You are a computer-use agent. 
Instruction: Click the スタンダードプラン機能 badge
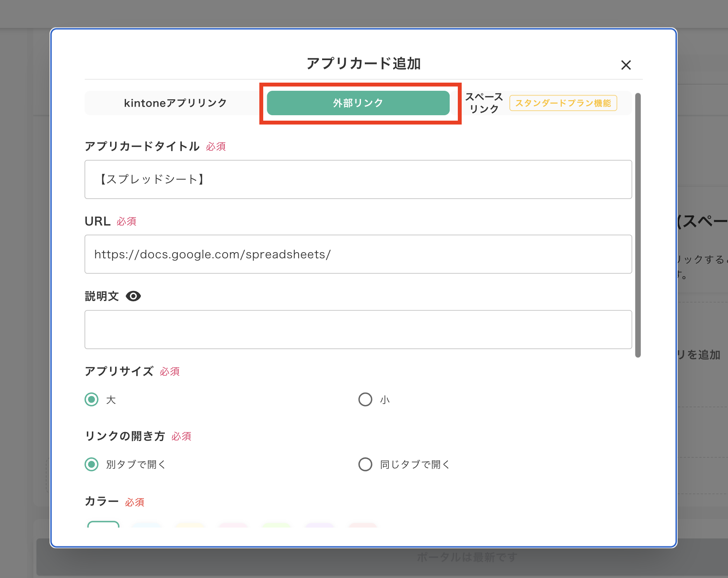(563, 103)
